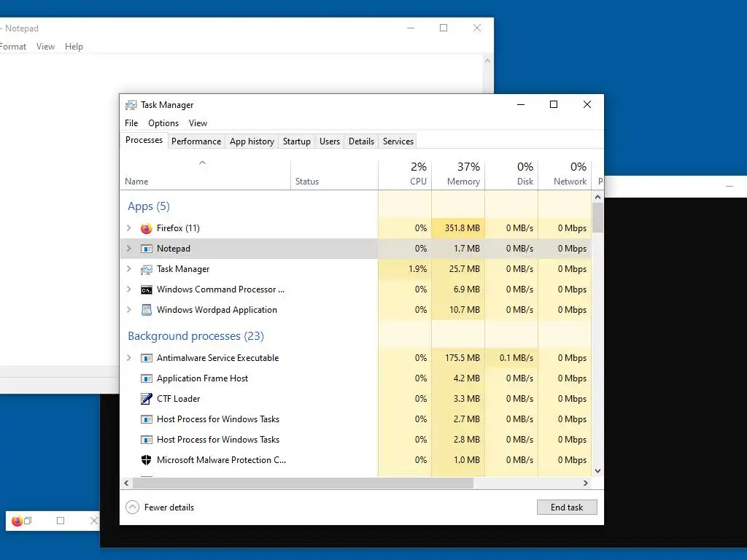Click the Microsoft Malware Protection shield icon
The height and width of the screenshot is (560, 747).
tap(146, 460)
